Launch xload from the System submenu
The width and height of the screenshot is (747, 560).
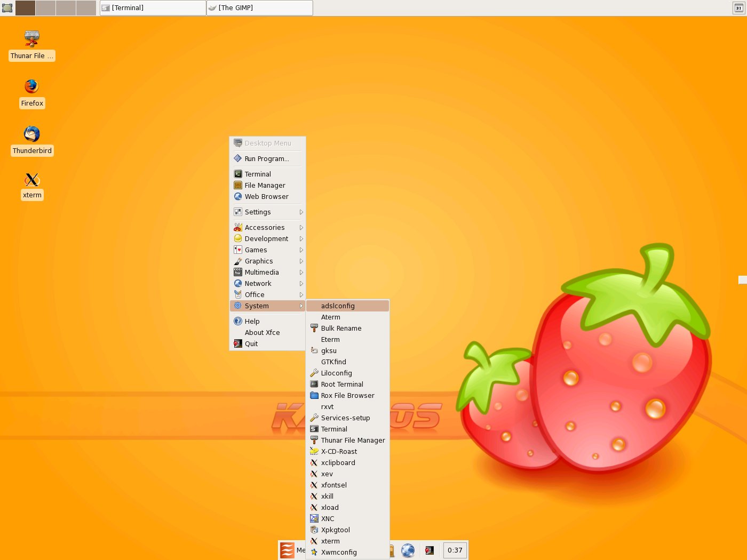[348, 508]
